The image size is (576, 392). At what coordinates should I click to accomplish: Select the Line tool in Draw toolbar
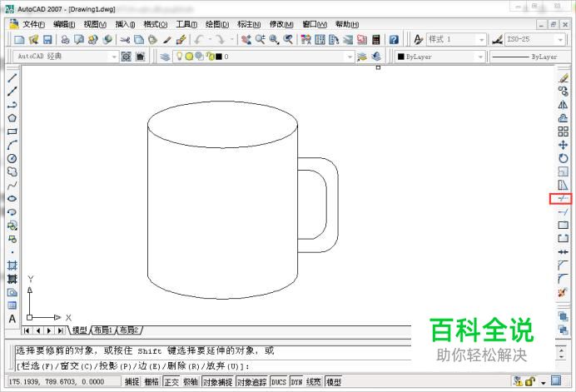tap(12, 78)
